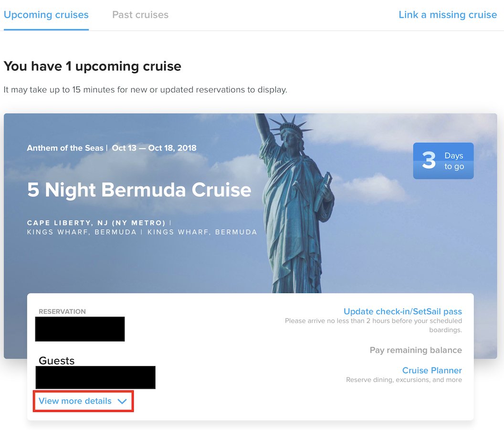Click the chevron next to View more details

[122, 401]
